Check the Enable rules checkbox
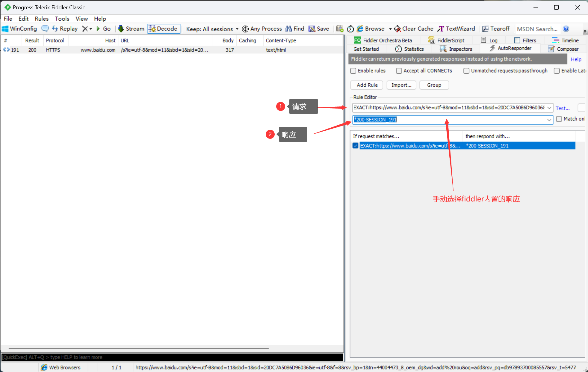The image size is (588, 372). coord(353,71)
